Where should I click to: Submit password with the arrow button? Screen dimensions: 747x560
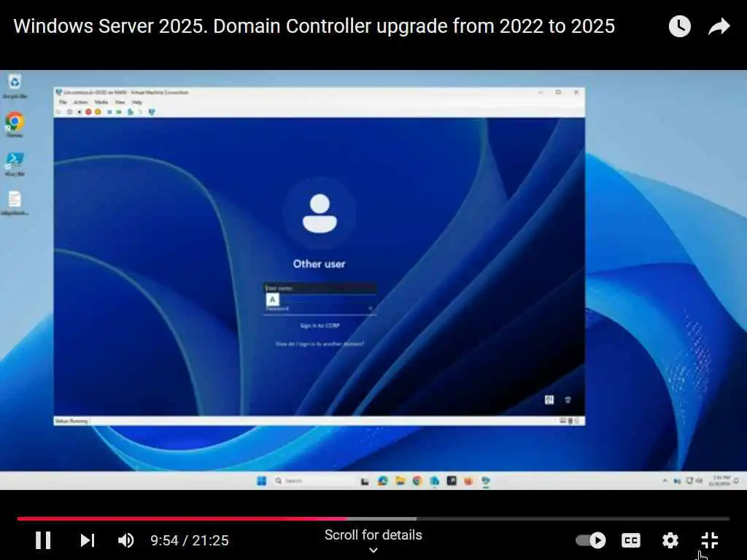click(371, 308)
